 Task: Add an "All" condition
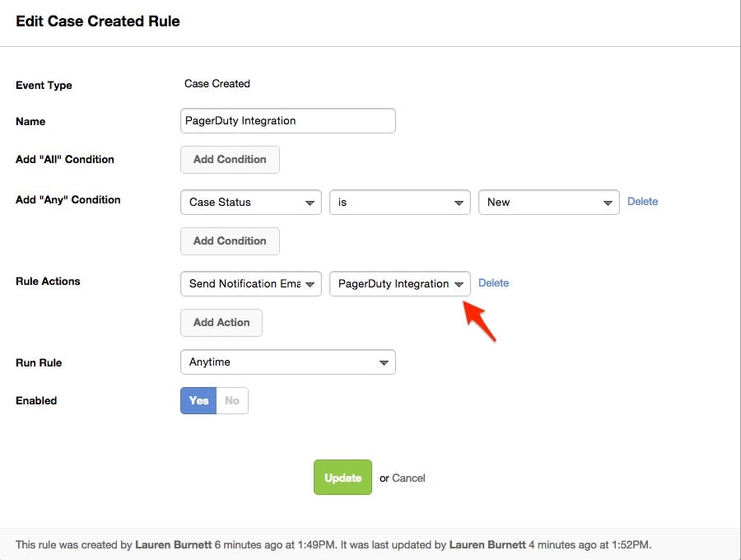pos(230,160)
